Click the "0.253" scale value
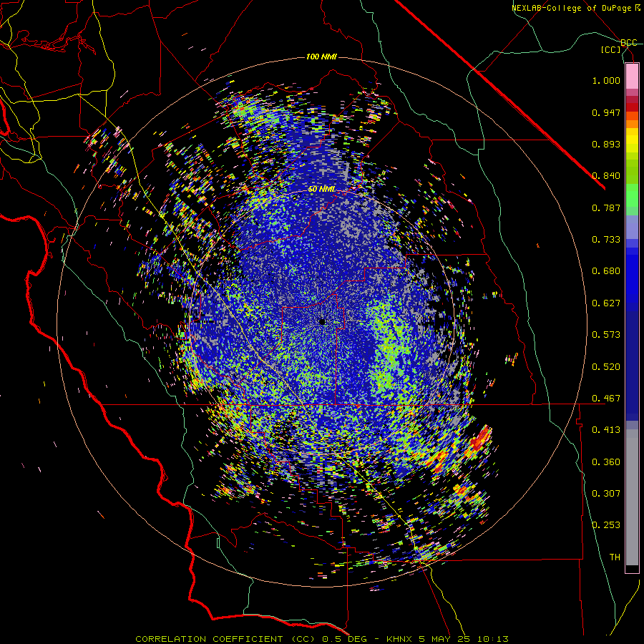This screenshot has width=644, height=644. pos(606,525)
